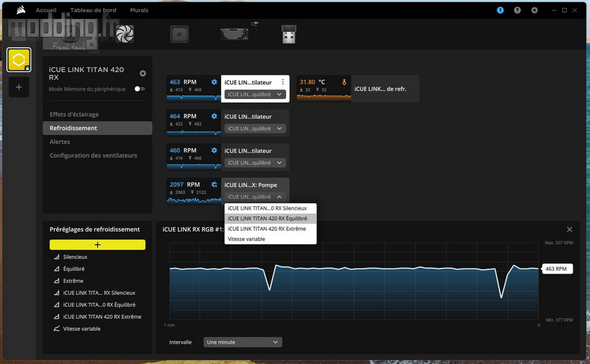Click the 464 RPM fan reading
Screen dimensions: 590x364
(x=183, y=116)
